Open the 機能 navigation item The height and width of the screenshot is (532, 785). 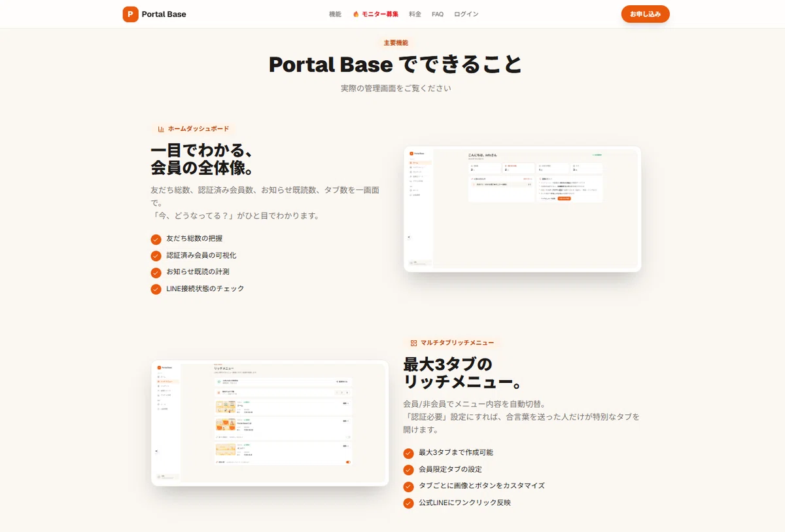click(x=335, y=14)
